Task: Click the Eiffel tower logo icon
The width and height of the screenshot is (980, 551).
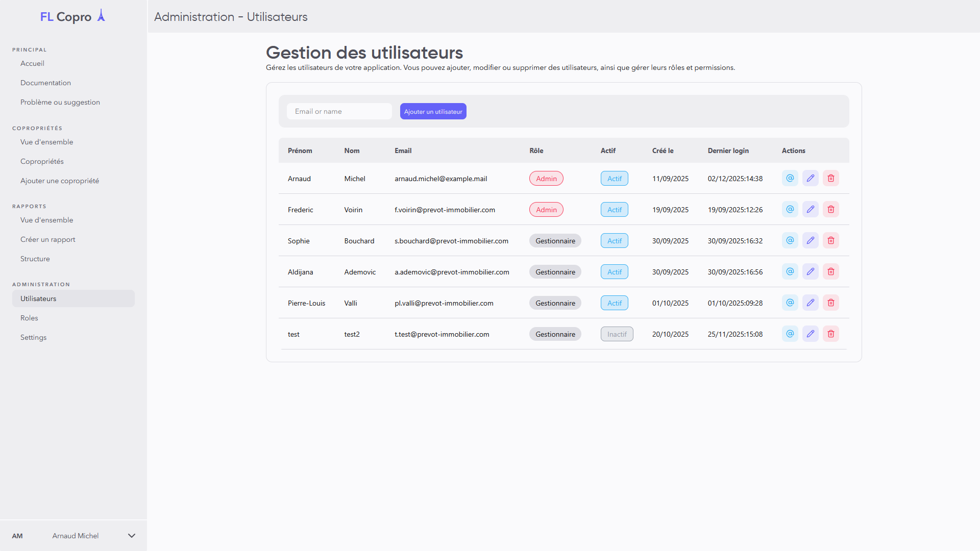Action: click(x=101, y=16)
